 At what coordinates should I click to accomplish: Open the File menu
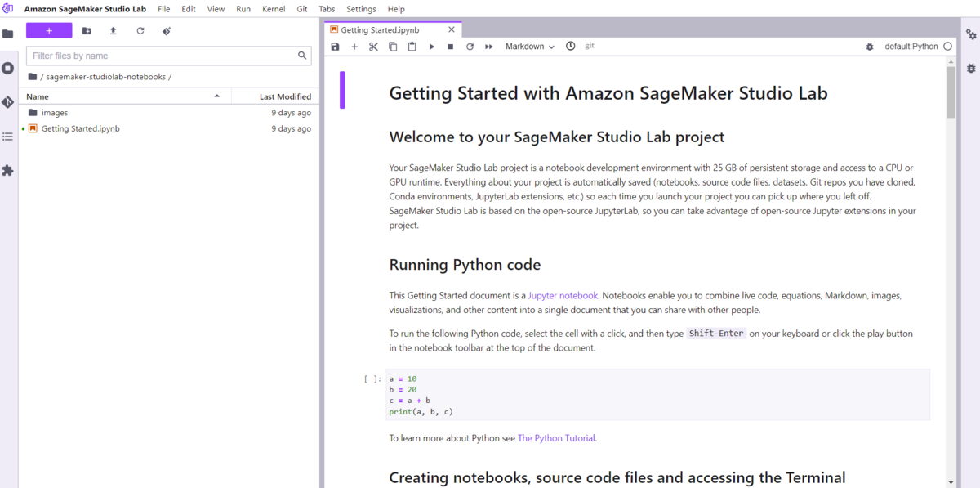[164, 9]
